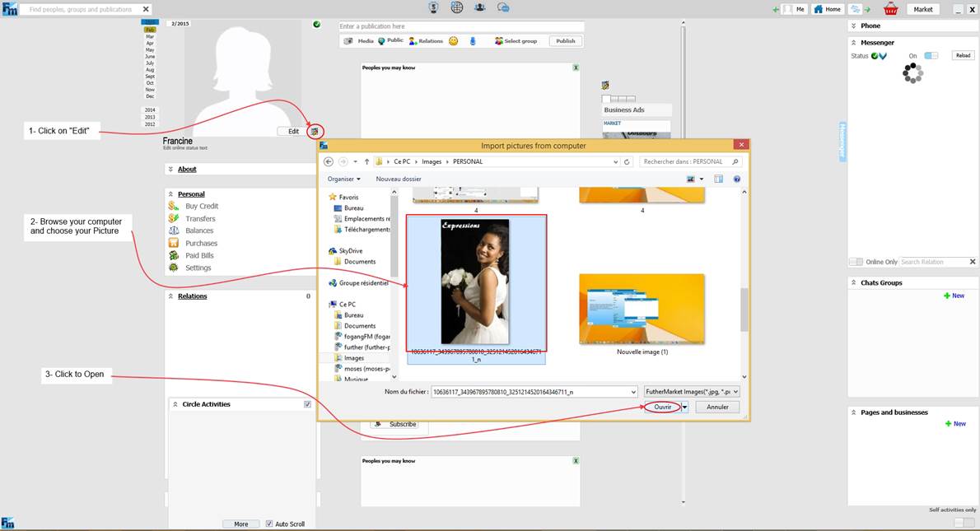Collapse the Personal section
This screenshot has height=531, width=980.
pyautogui.click(x=170, y=194)
